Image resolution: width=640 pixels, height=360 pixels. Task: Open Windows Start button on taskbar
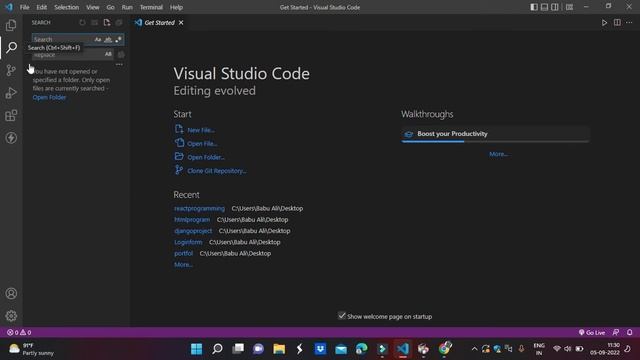coord(196,349)
